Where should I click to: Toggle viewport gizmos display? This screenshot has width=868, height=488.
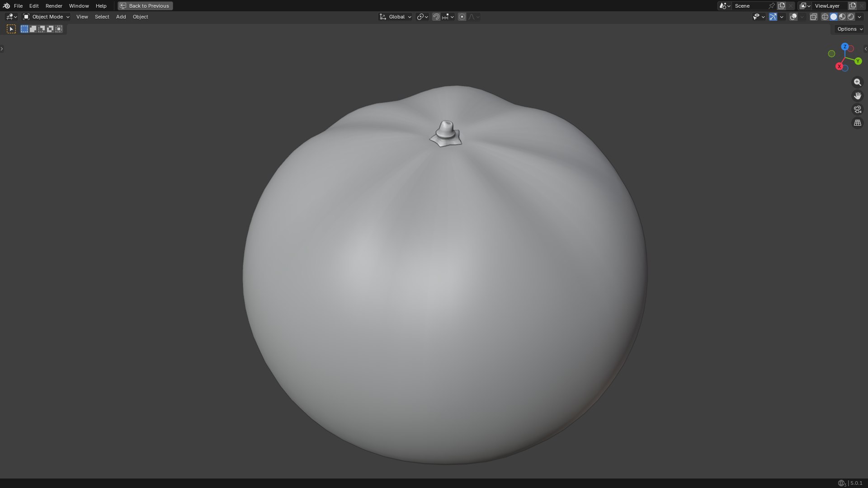(773, 17)
